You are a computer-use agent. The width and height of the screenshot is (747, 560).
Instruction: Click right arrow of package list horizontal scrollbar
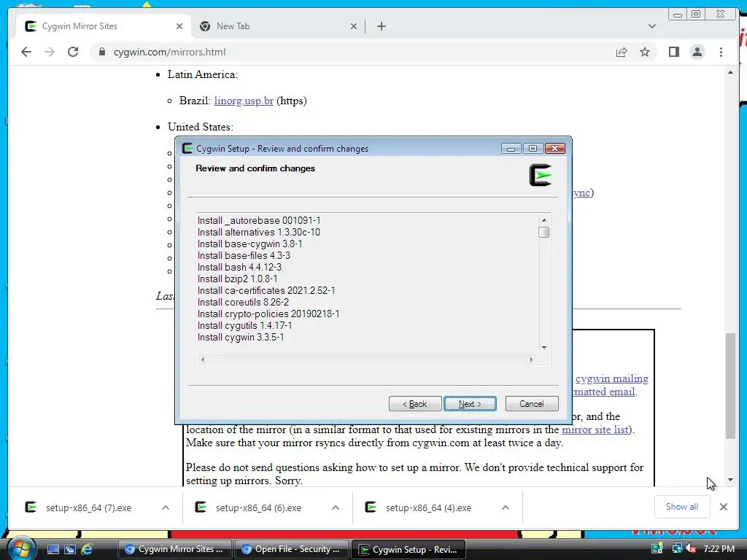tap(531, 359)
